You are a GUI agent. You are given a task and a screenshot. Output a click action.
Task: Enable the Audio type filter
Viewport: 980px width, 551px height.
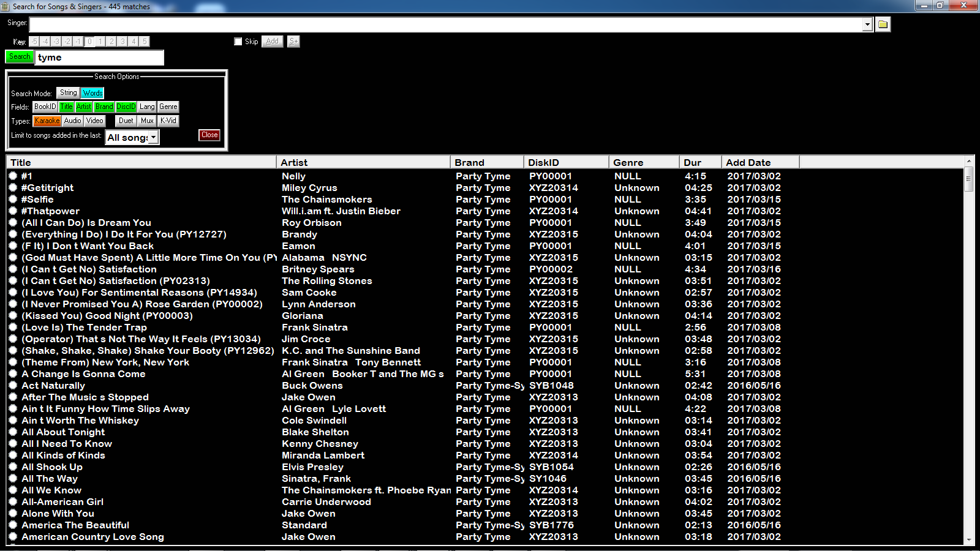point(72,121)
